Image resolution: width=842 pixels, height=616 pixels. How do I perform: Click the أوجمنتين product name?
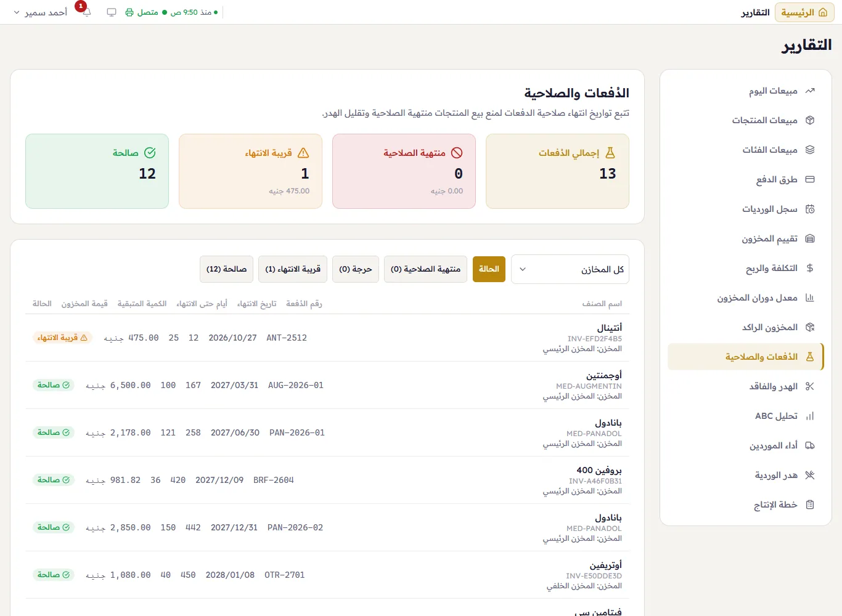[x=604, y=375]
